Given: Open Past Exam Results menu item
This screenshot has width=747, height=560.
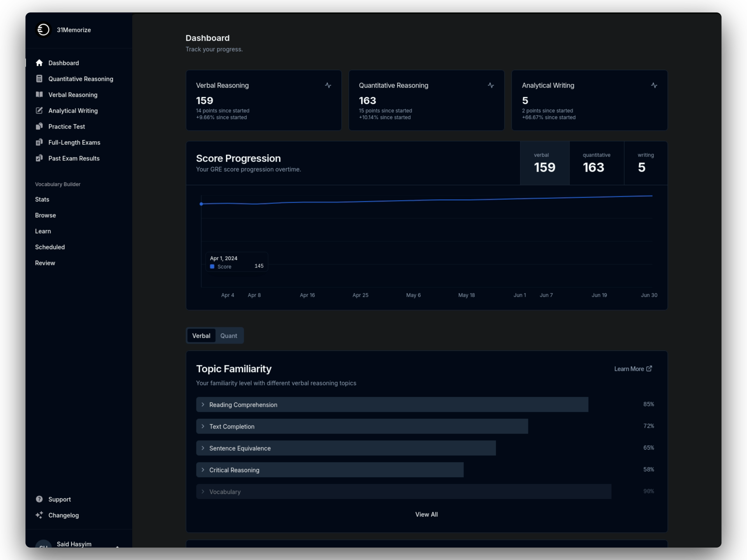Looking at the screenshot, I should [74, 158].
